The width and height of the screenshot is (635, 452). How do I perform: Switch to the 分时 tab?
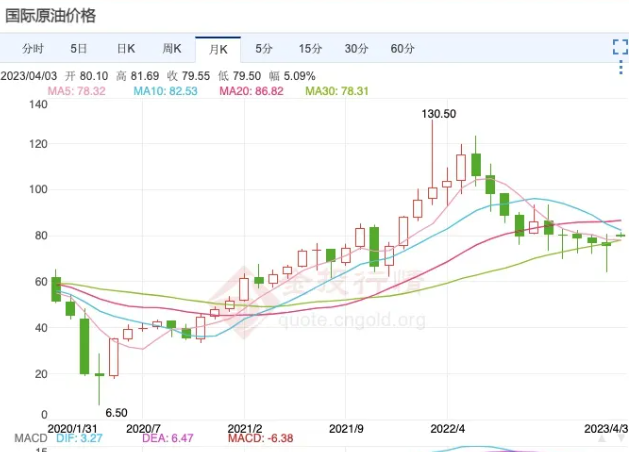click(32, 48)
